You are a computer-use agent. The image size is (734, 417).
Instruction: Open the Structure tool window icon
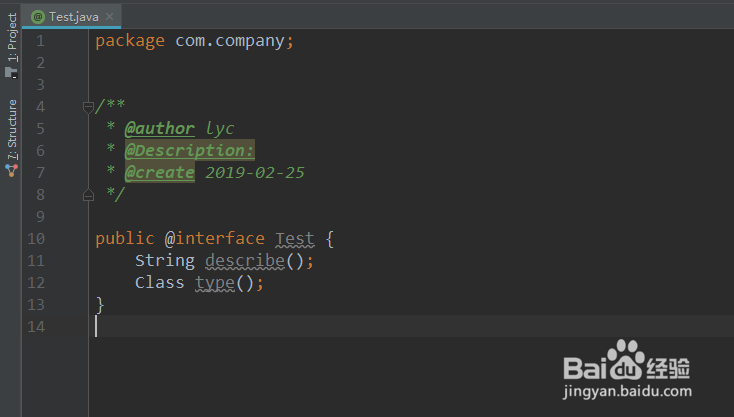coord(12,171)
